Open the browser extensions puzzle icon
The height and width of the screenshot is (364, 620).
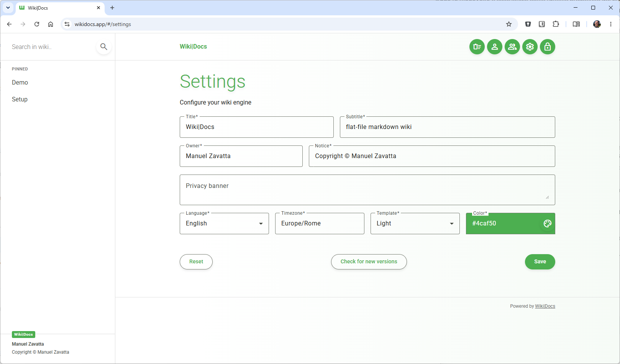click(556, 24)
